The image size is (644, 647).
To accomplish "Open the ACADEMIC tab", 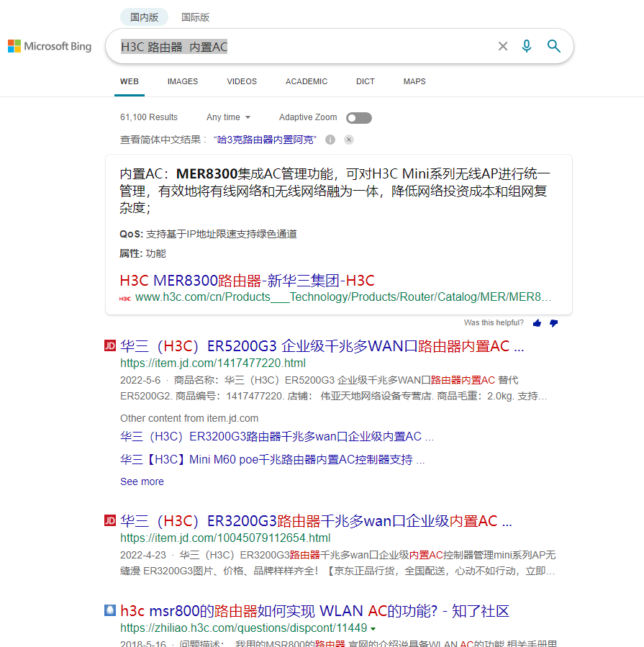I will coord(307,82).
